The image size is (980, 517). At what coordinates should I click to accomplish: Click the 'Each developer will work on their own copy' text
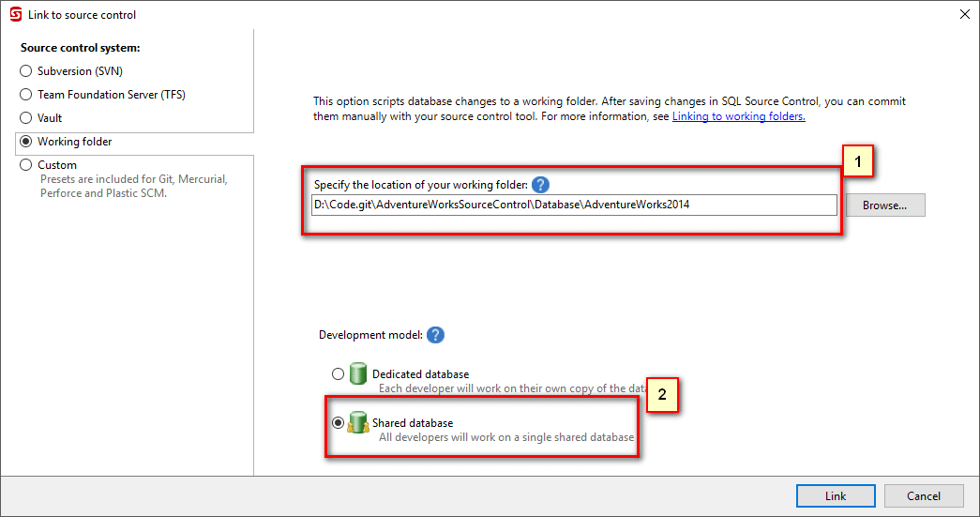pyautogui.click(x=512, y=388)
